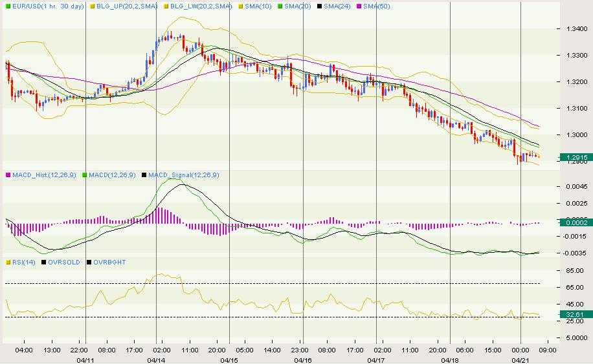Select the MACD_Hist.(12,26,9) legend label
Viewport: 593px width, 364px height.
(x=44, y=175)
